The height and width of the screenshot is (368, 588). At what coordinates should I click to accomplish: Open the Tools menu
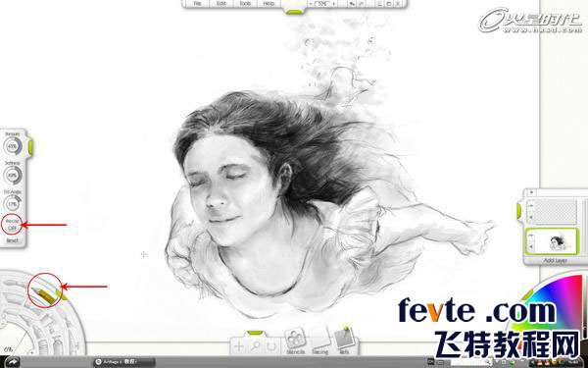[245, 3]
